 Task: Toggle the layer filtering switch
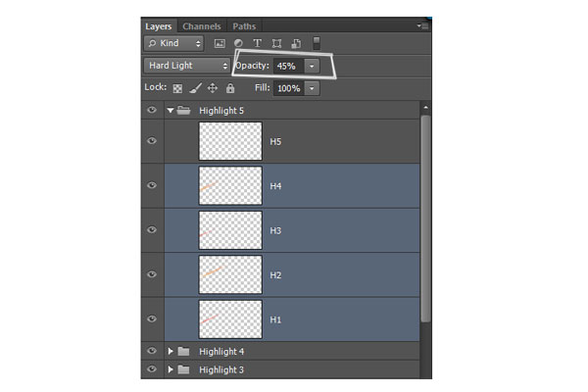(317, 43)
